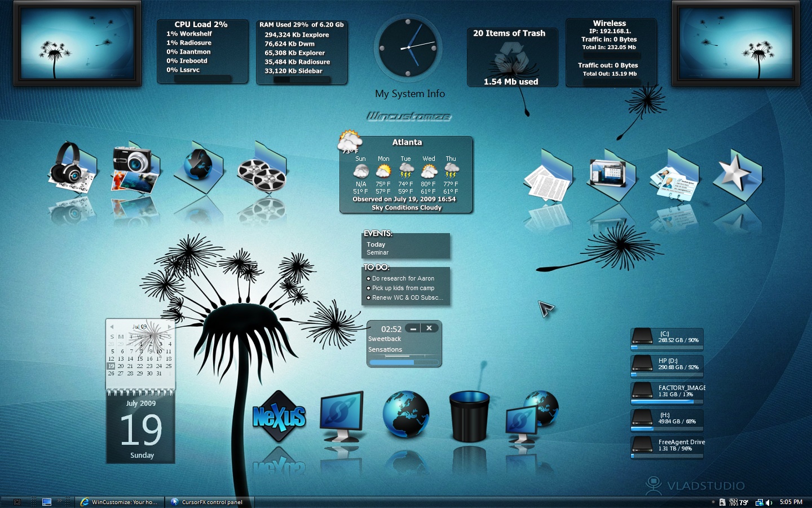Click the show desktop icon on taskbar
This screenshot has height=508, width=812.
[x=47, y=502]
